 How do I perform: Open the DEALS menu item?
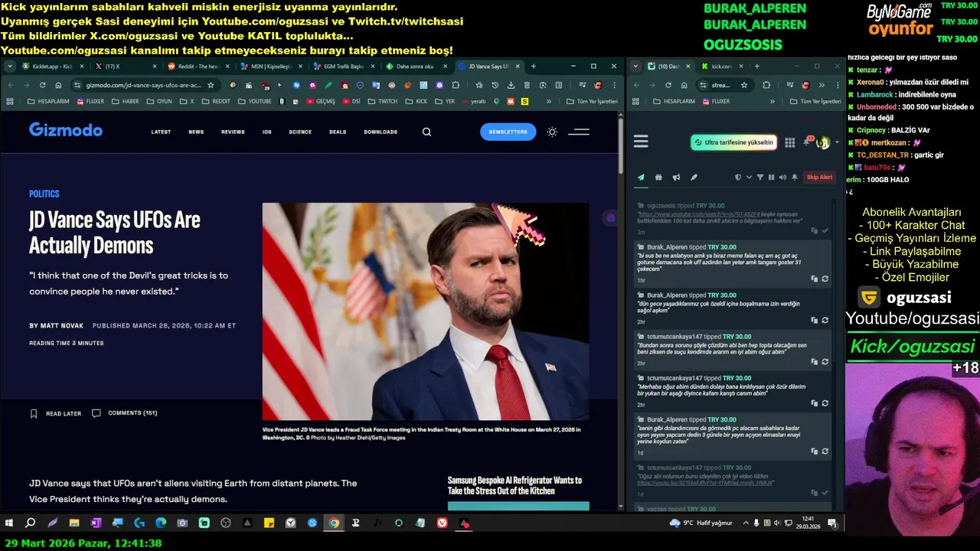(338, 132)
